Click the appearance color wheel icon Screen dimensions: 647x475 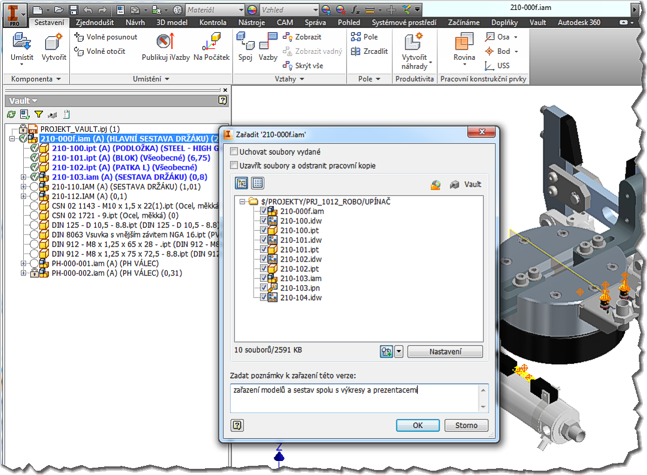click(x=252, y=9)
